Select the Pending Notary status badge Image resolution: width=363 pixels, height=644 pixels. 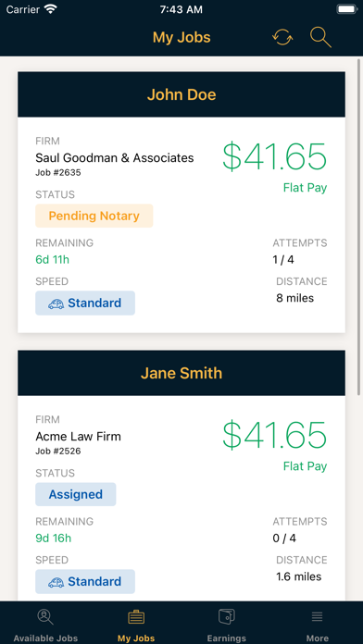[94, 216]
